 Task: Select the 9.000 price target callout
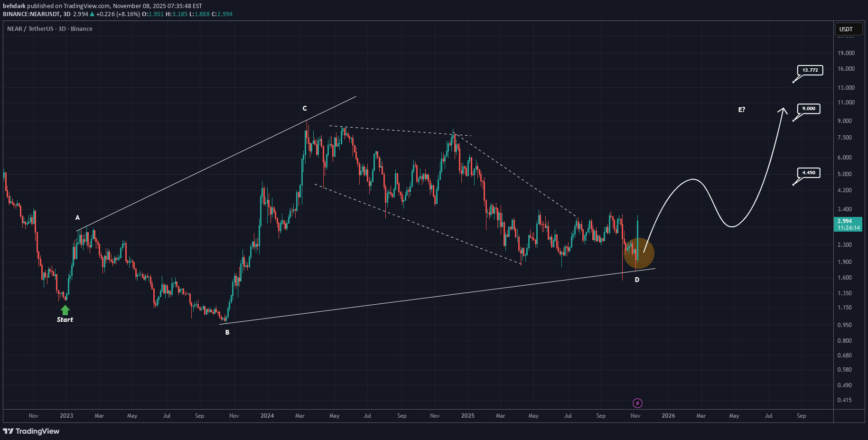[808, 109]
